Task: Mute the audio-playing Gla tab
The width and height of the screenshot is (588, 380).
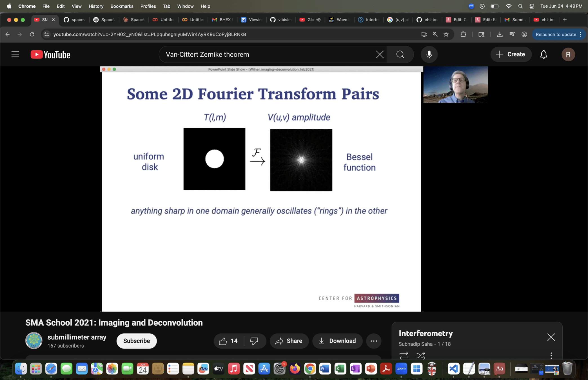Action: click(x=318, y=20)
